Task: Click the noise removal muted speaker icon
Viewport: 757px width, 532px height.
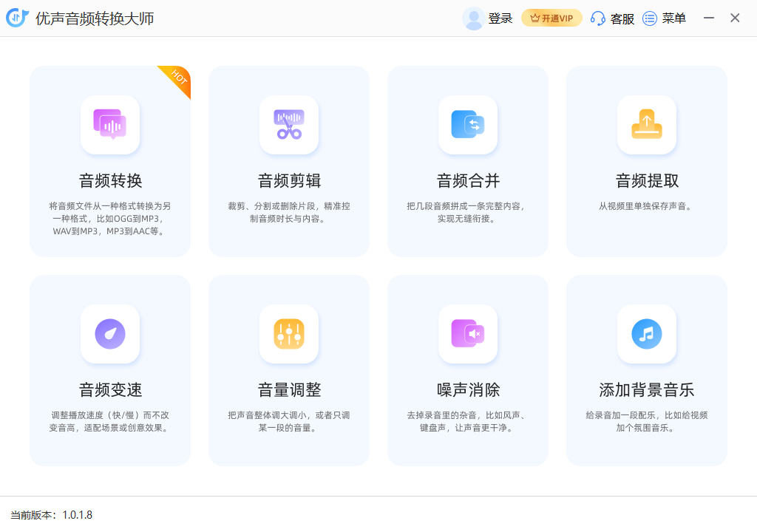Action: 468,334
